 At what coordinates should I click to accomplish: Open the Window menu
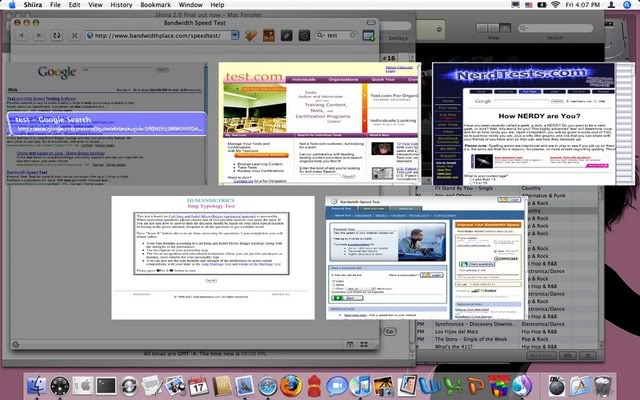pos(191,5)
